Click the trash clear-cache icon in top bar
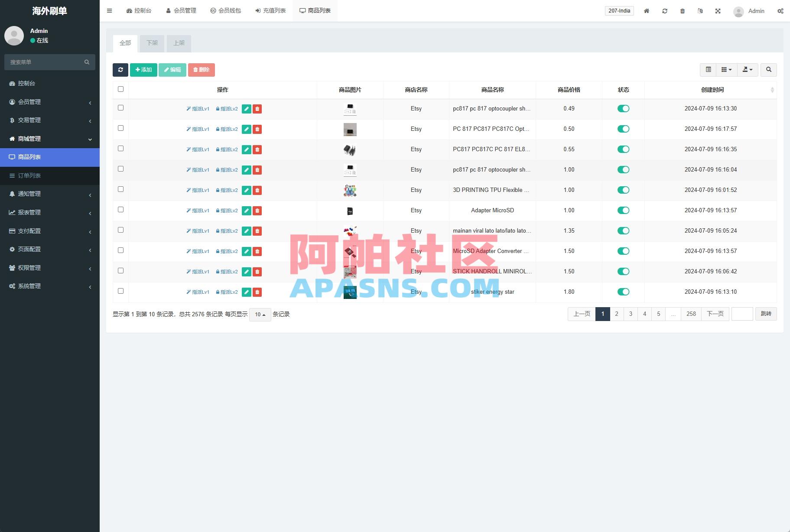 point(683,11)
